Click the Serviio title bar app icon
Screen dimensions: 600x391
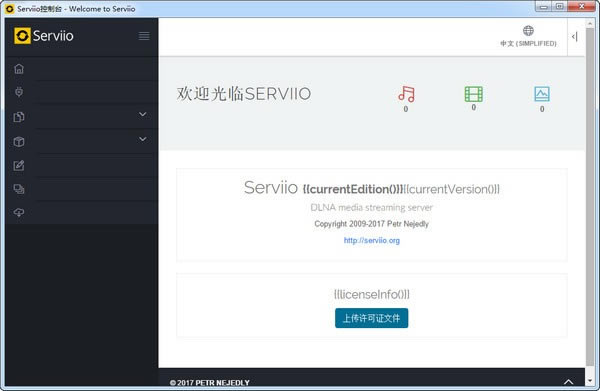(10, 8)
